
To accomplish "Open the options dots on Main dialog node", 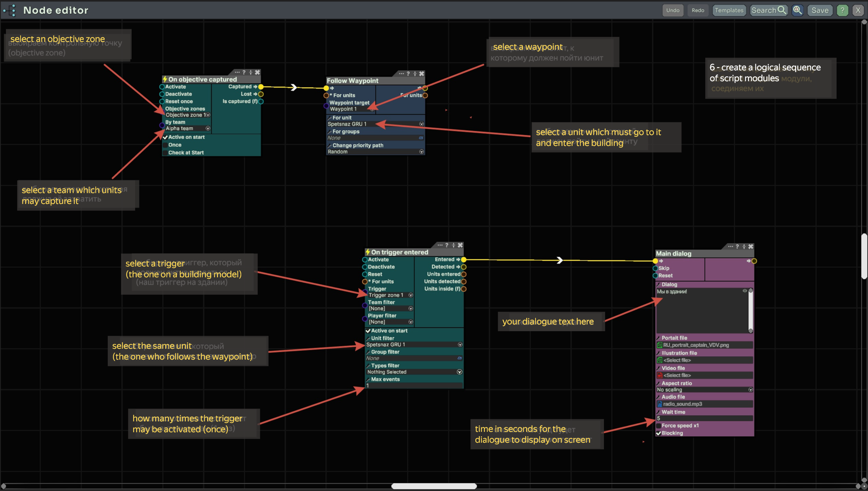I will [x=730, y=246].
